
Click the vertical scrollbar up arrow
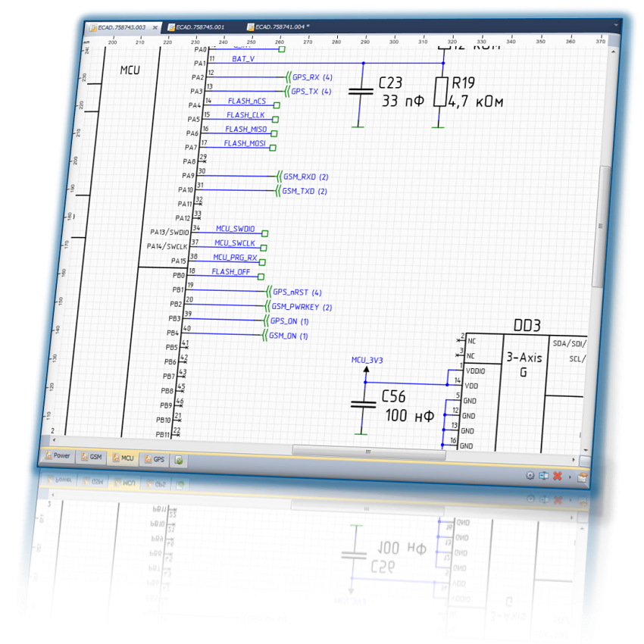tap(613, 52)
